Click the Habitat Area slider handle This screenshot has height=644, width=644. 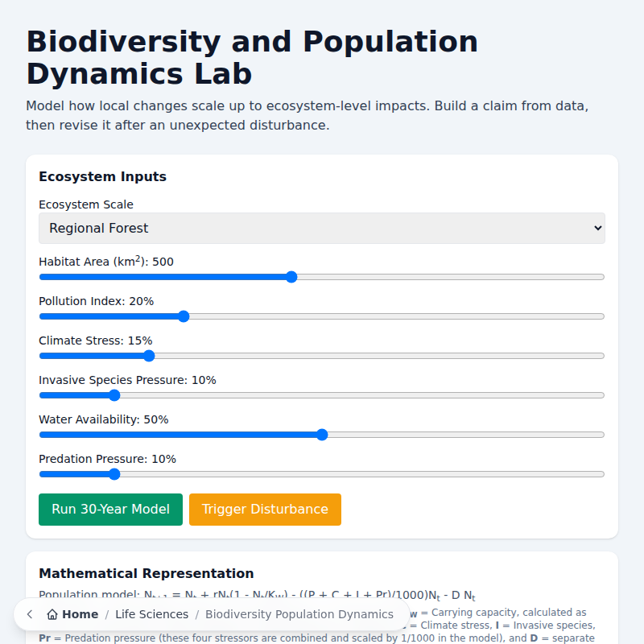coord(291,276)
